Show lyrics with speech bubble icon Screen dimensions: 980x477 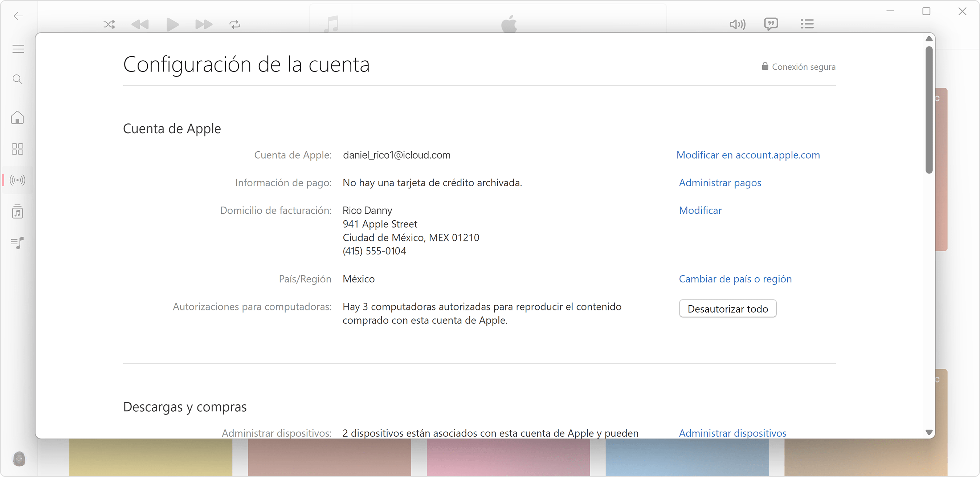771,24
